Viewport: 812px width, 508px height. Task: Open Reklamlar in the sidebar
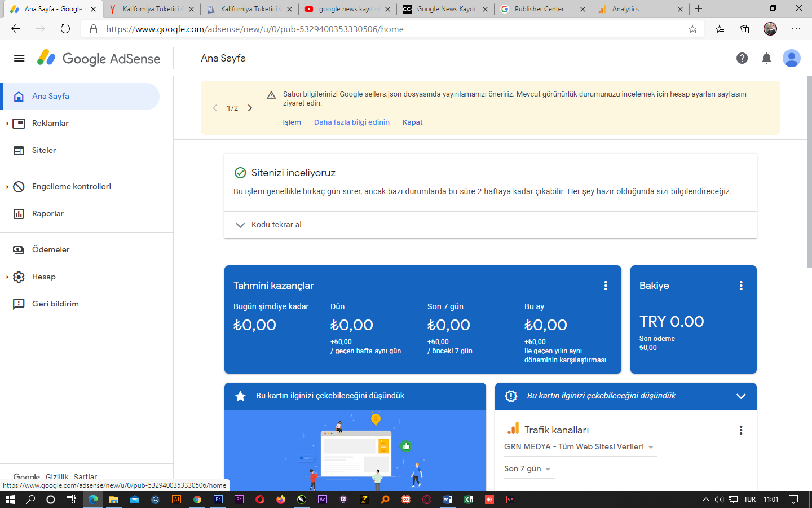point(50,123)
